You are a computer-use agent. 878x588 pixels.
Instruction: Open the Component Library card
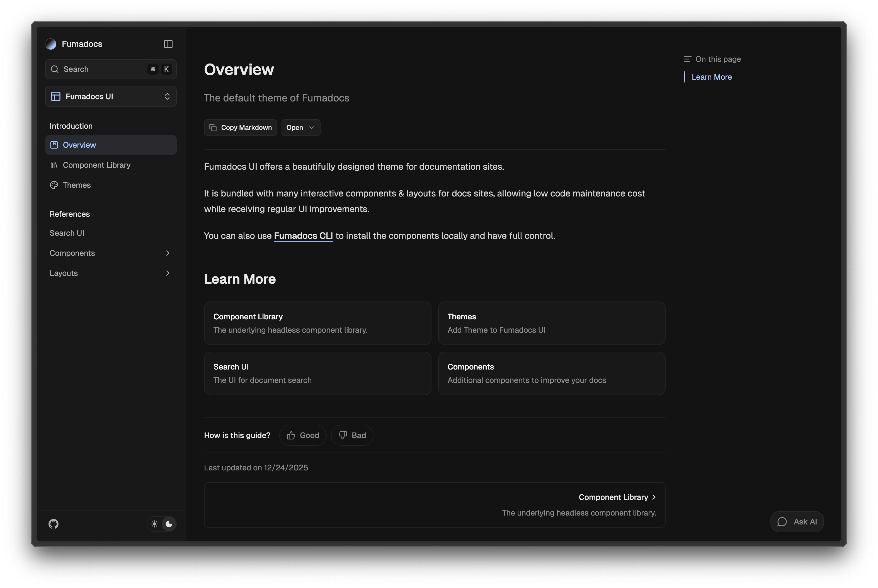(317, 323)
